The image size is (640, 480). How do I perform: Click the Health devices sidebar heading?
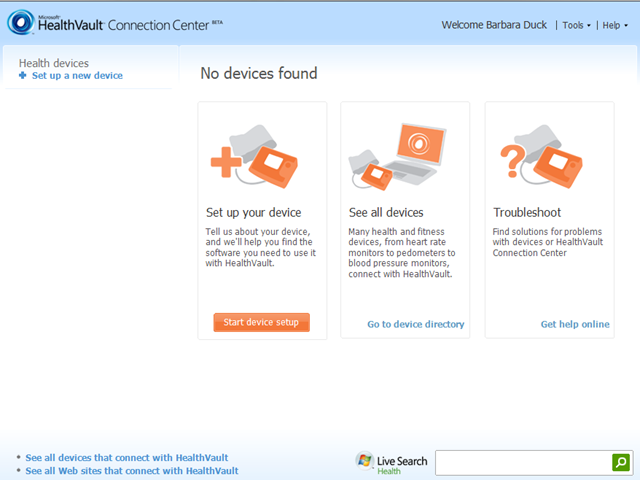pos(53,63)
